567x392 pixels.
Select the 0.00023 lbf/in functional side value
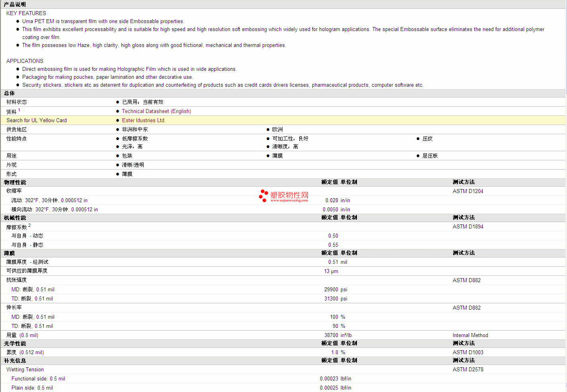pos(336,379)
